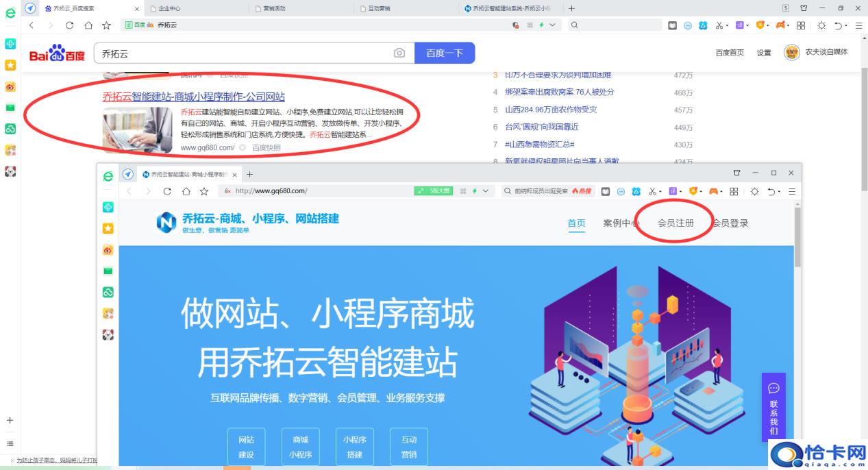
Task: Click the 网站建设 option button
Action: point(246,446)
